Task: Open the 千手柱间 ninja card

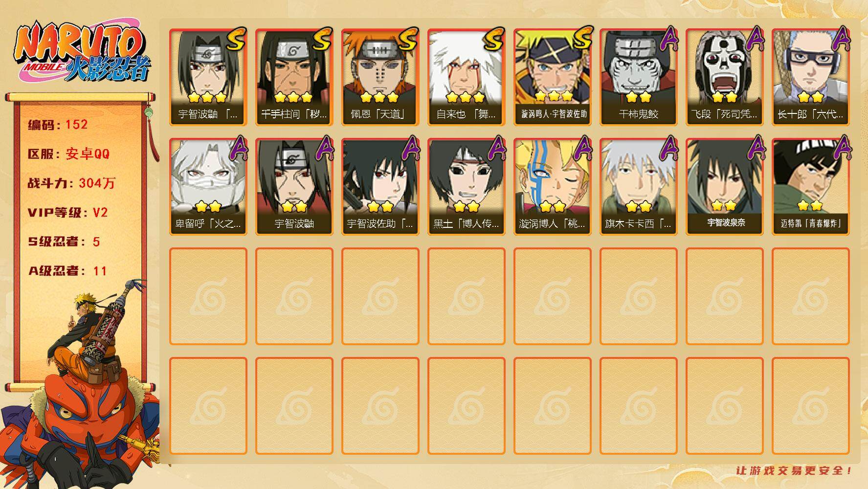Action: (x=294, y=77)
